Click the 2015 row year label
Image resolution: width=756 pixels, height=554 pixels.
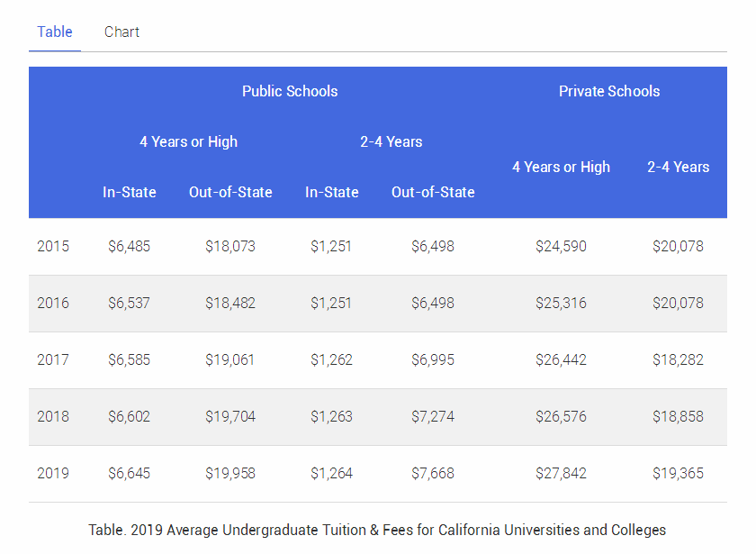coord(53,246)
